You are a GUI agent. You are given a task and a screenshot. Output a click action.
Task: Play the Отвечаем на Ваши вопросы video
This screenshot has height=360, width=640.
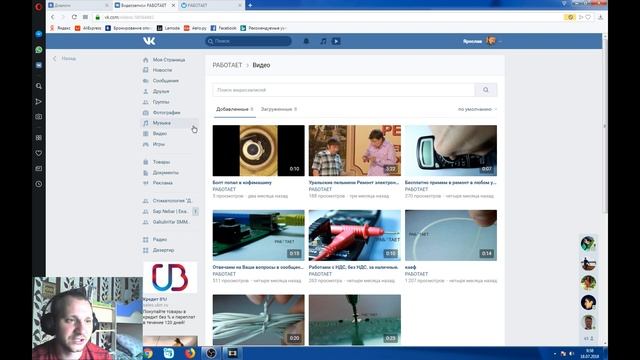tap(258, 236)
